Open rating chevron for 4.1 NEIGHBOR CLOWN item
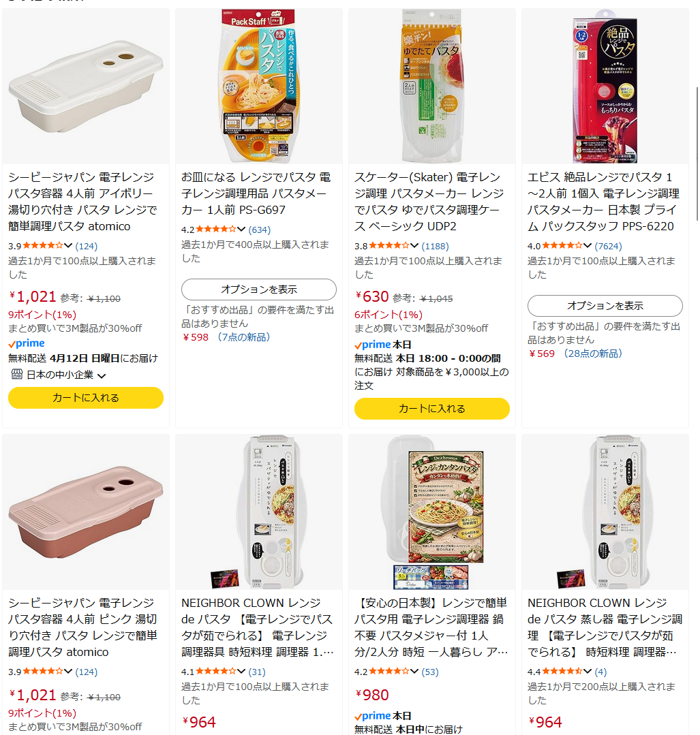The image size is (700, 735). tap(241, 671)
